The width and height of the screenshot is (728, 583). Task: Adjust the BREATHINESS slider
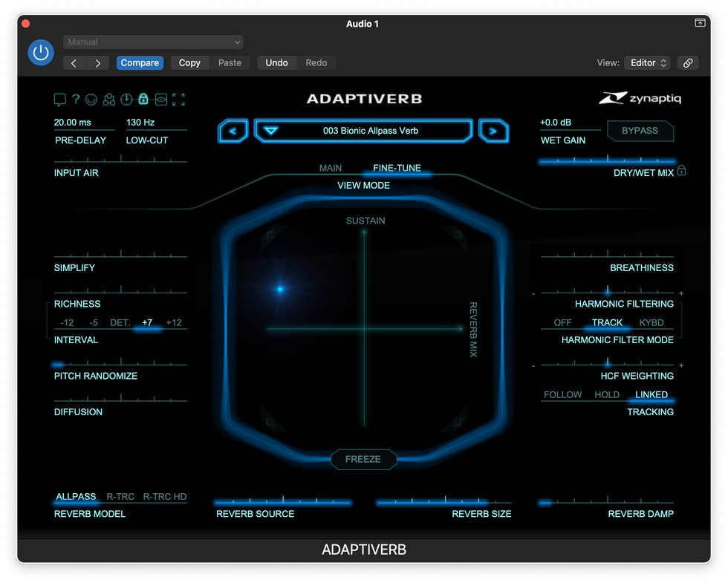coord(608,255)
